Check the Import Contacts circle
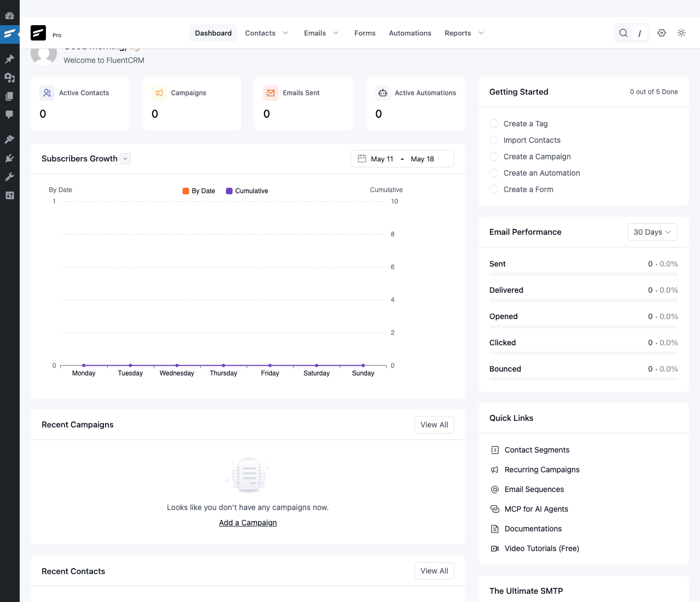Image resolution: width=700 pixels, height=602 pixels. point(494,140)
